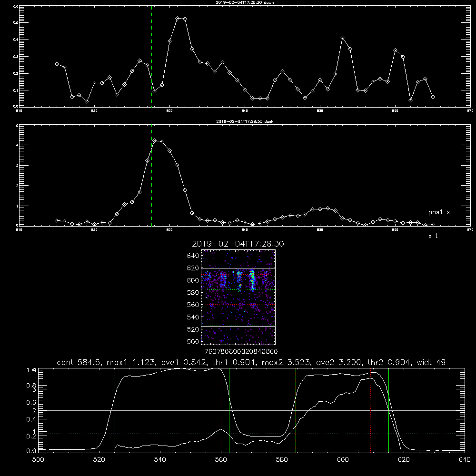Image resolution: width=476 pixels, height=476 pixels.
Task: Click the solid white horizontal line in bottom plot
Action: (251, 410)
